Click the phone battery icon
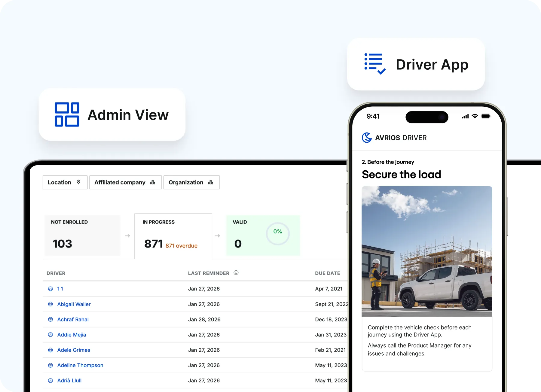Image resolution: width=541 pixels, height=392 pixels. [486, 116]
